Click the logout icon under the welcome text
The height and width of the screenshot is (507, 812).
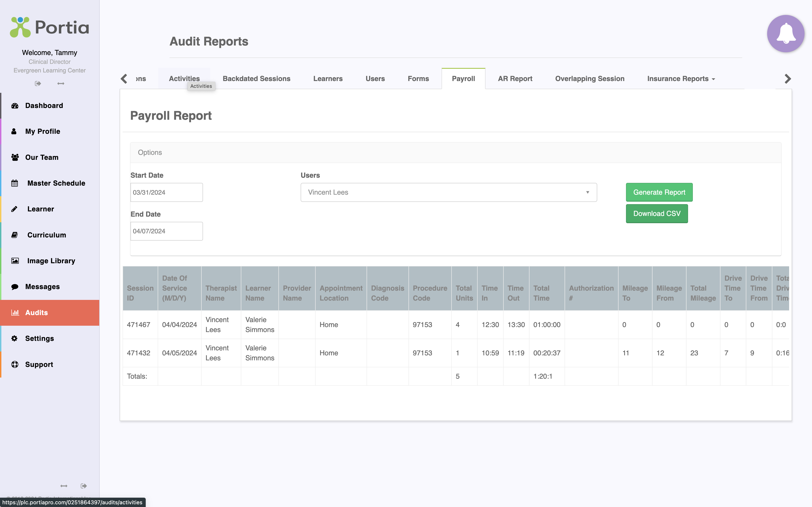tap(38, 84)
